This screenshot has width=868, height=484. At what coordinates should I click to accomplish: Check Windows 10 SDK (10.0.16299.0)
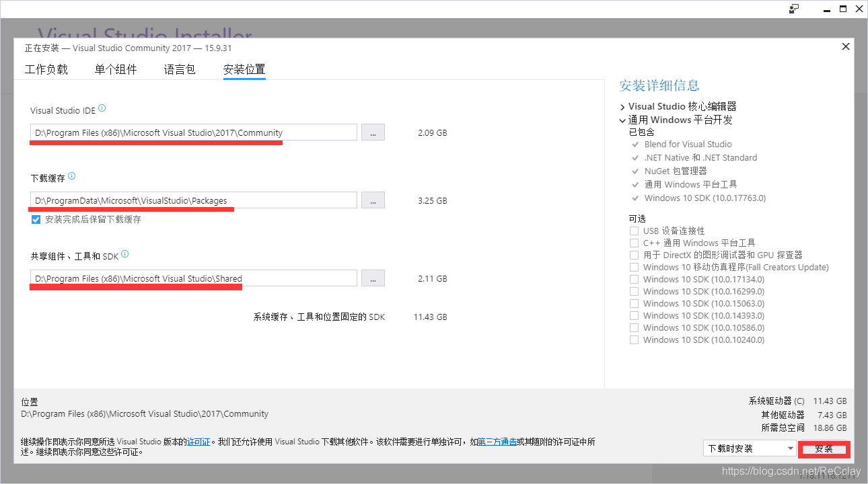pos(634,291)
